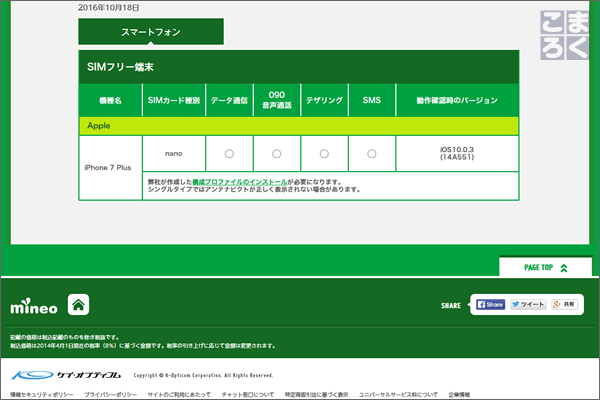Click the iPhone 7 Plus model cell

pos(111,168)
